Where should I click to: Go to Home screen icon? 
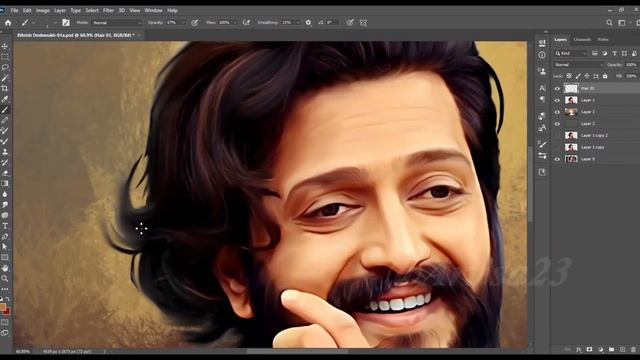coord(8,23)
